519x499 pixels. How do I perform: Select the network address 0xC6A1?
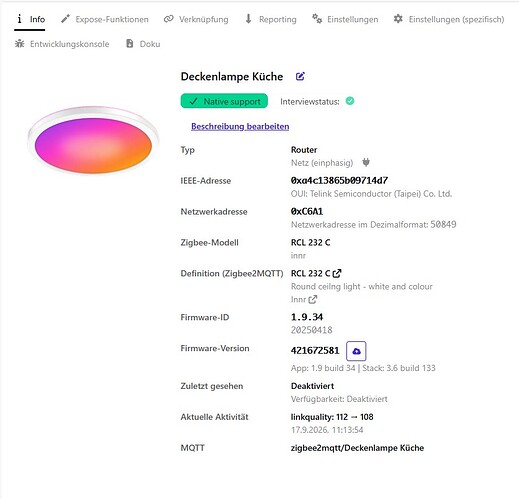click(307, 211)
